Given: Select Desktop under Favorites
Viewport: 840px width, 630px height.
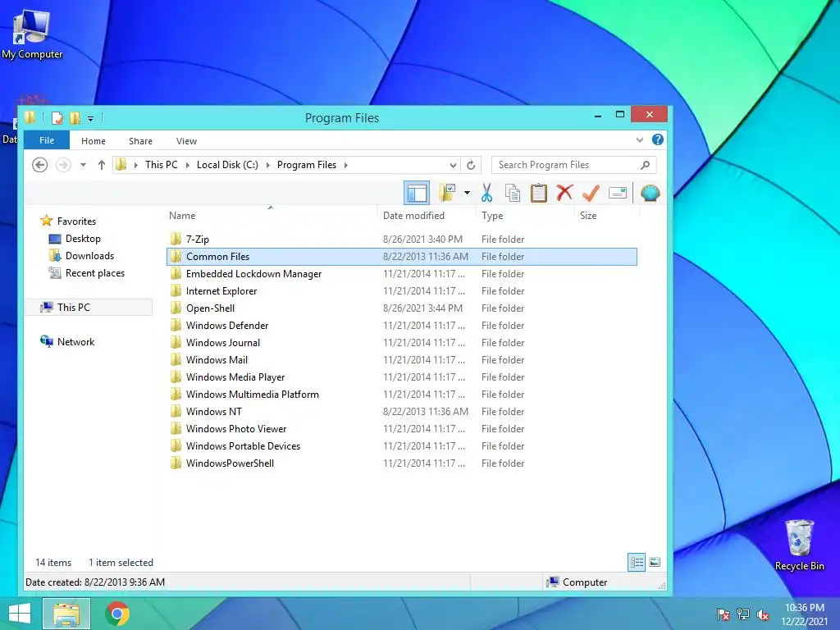Looking at the screenshot, I should point(83,239).
